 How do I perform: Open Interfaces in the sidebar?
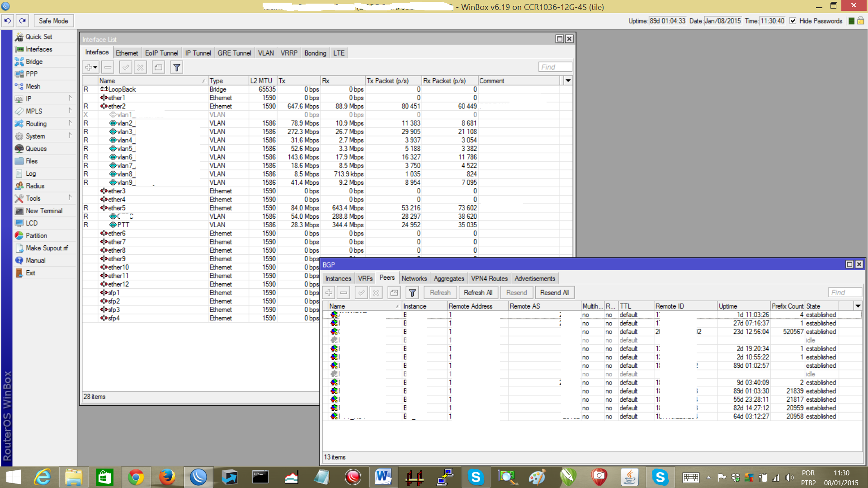39,49
